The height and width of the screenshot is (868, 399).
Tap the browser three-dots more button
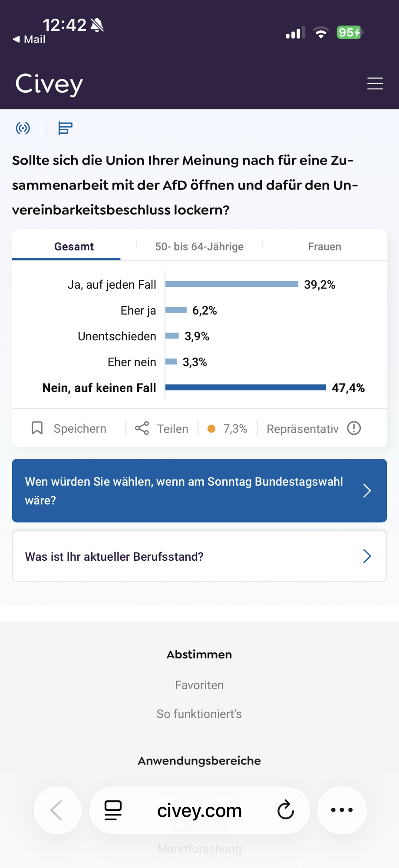point(342,810)
